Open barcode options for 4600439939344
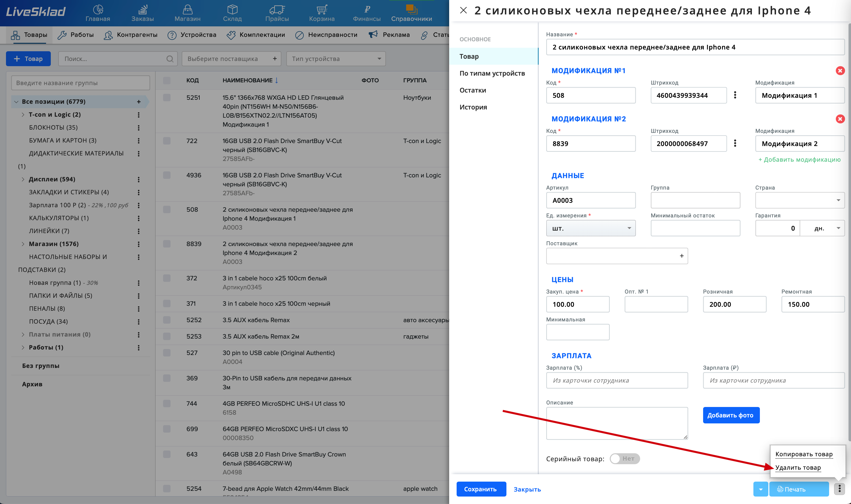The width and height of the screenshot is (851, 504). tap(735, 95)
